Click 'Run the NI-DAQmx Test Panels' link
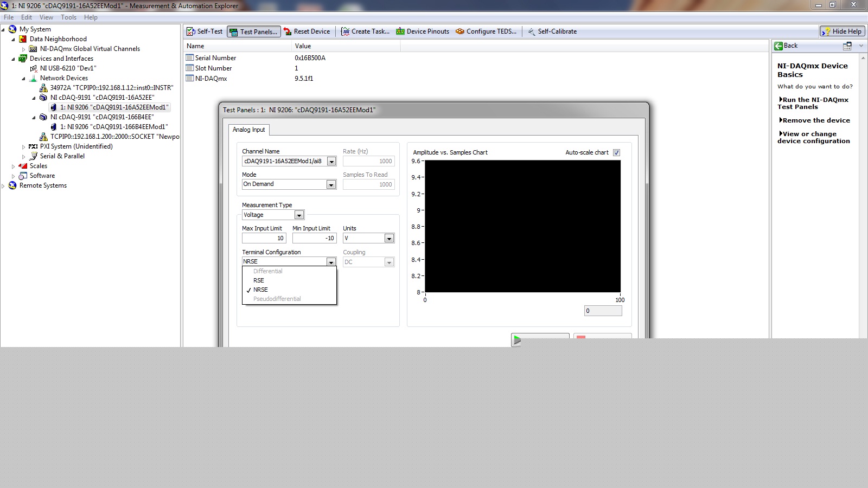The height and width of the screenshot is (488, 868). point(814,103)
